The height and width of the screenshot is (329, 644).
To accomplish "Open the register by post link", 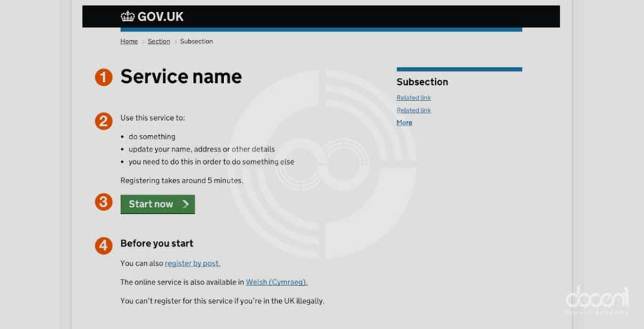I will tap(192, 263).
